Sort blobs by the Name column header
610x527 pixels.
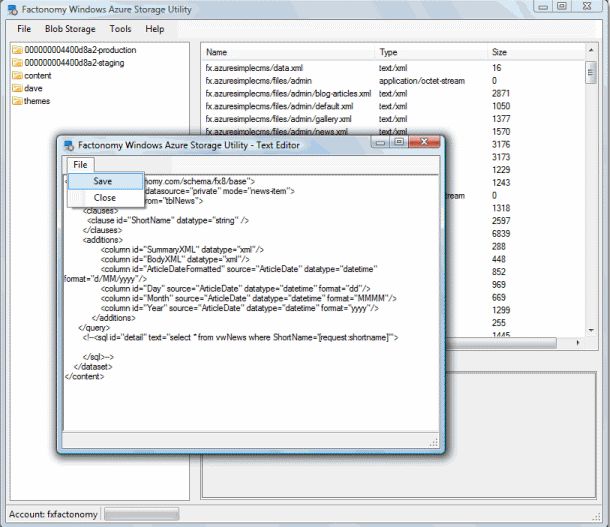(x=216, y=52)
